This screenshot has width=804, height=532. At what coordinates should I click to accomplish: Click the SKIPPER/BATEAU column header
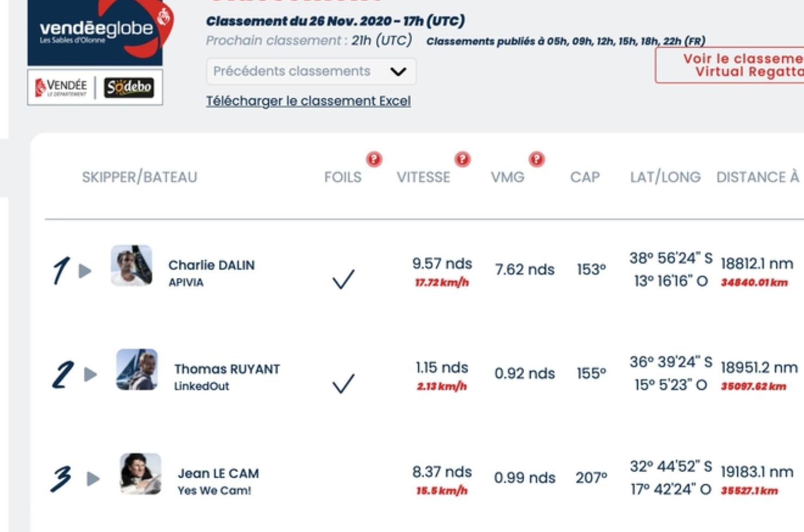(x=140, y=177)
